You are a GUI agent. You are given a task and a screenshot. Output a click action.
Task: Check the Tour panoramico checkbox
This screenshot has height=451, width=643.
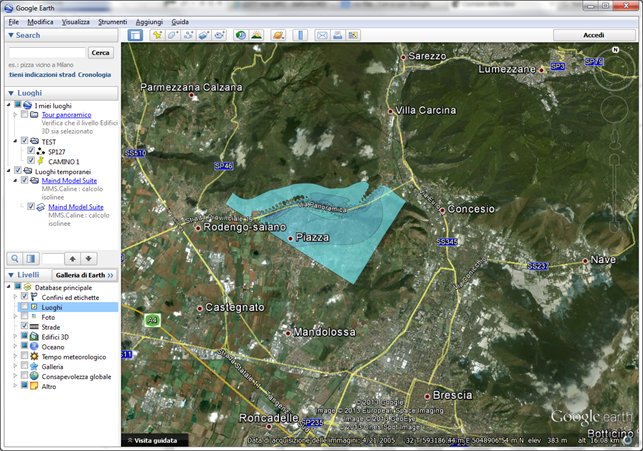point(24,114)
